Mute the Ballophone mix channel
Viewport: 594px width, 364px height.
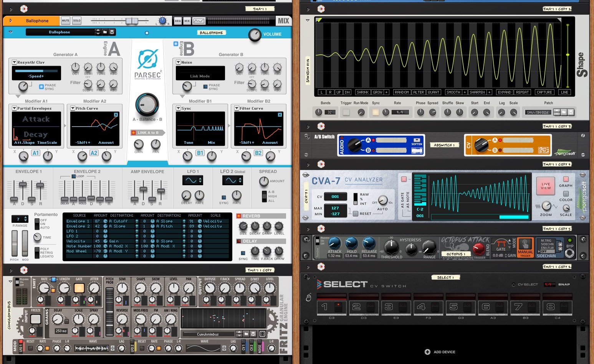(x=66, y=21)
